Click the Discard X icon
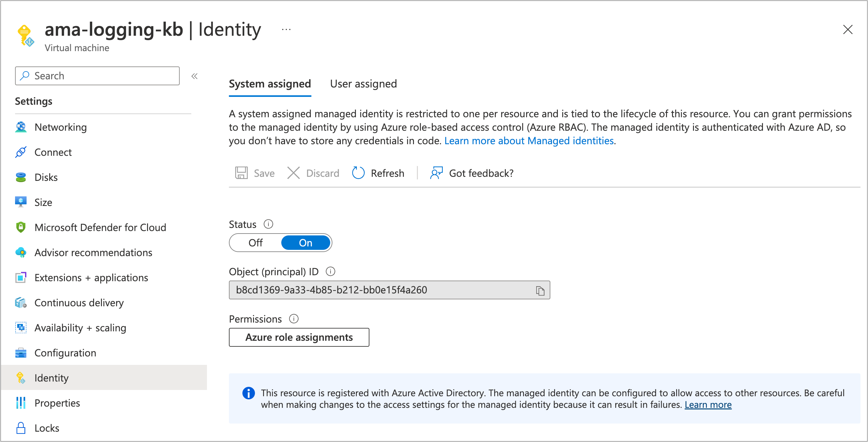Image resolution: width=868 pixels, height=442 pixels. [294, 173]
